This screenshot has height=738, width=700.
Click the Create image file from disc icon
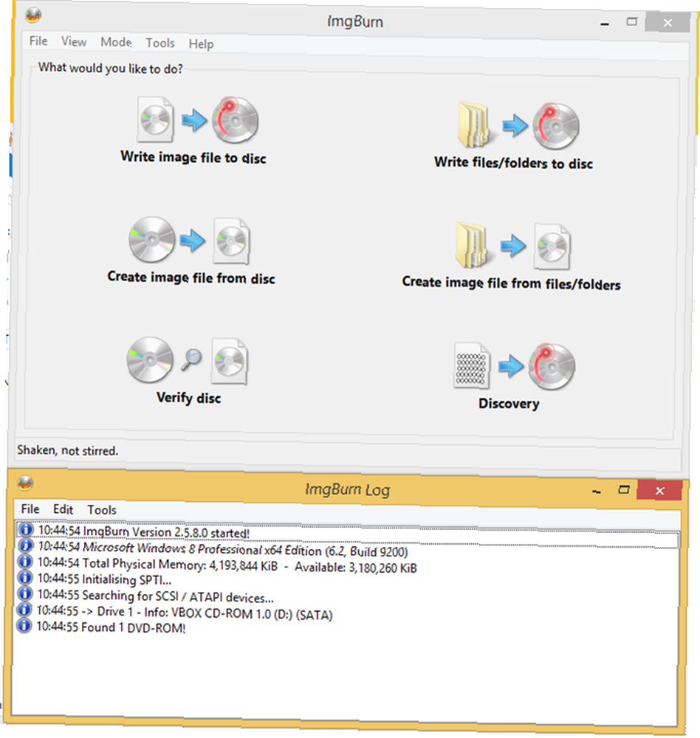(189, 241)
